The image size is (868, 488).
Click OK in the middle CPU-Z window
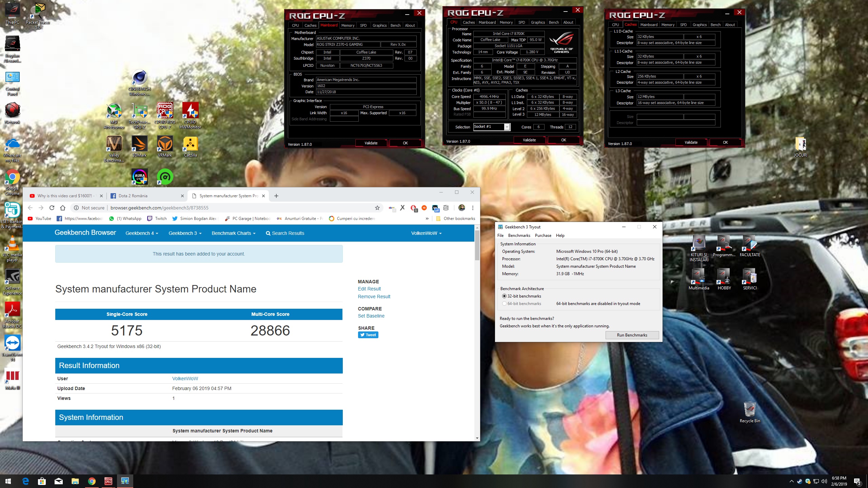pyautogui.click(x=564, y=140)
